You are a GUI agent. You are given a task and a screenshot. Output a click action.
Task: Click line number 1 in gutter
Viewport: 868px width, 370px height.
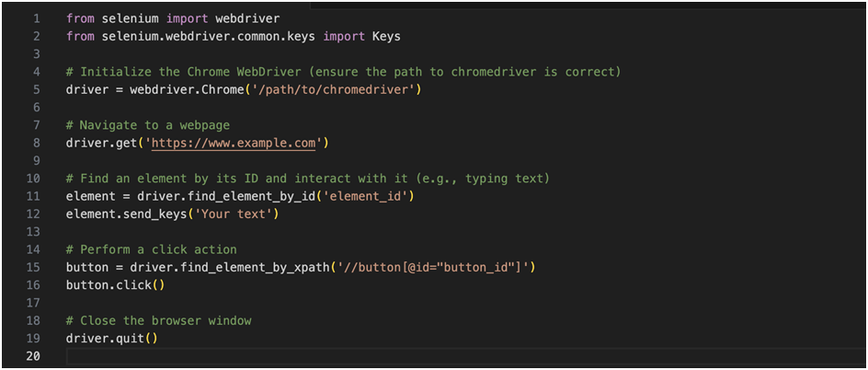36,18
